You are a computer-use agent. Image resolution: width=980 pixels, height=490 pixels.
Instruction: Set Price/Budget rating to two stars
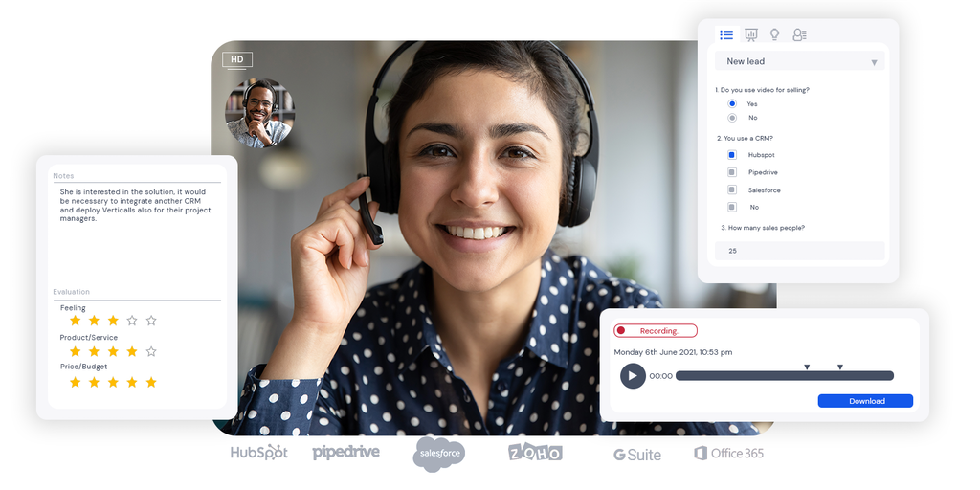click(94, 382)
